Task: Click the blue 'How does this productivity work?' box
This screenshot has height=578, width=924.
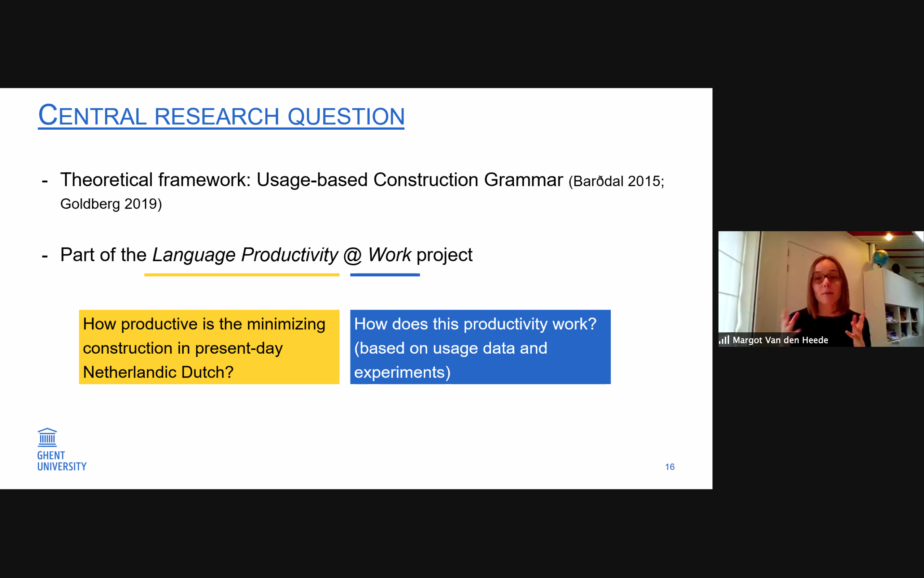Action: (480, 347)
